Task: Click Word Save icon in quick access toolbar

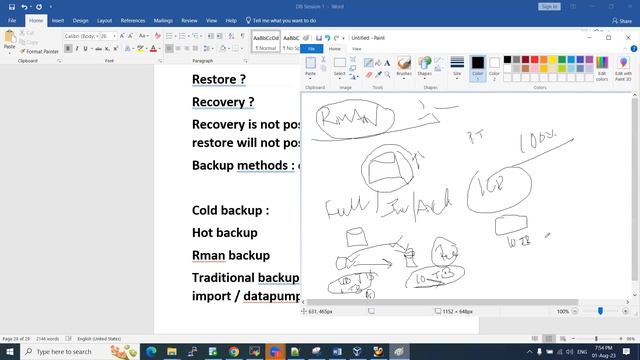Action: pyautogui.click(x=11, y=7)
